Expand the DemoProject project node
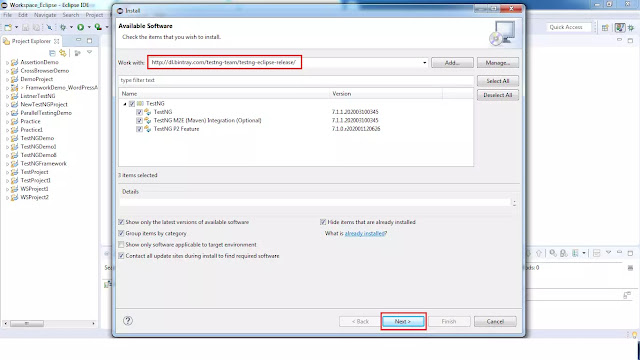Screen dimensions: 640x360 click(7, 79)
